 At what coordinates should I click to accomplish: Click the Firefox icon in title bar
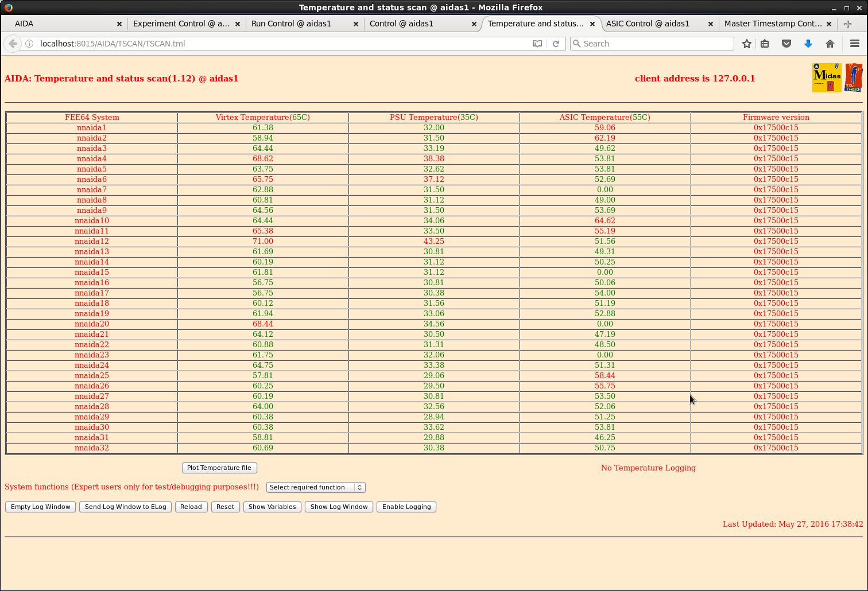click(x=8, y=7)
